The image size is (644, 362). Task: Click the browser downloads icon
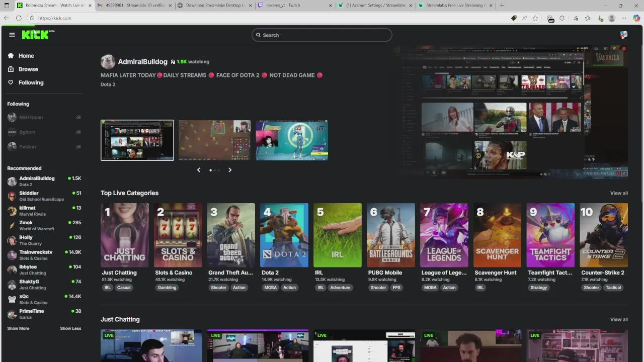coord(600,18)
